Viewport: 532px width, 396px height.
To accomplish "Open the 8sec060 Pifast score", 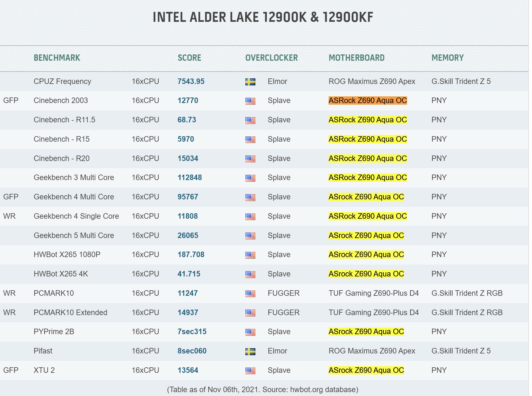I will tap(192, 351).
